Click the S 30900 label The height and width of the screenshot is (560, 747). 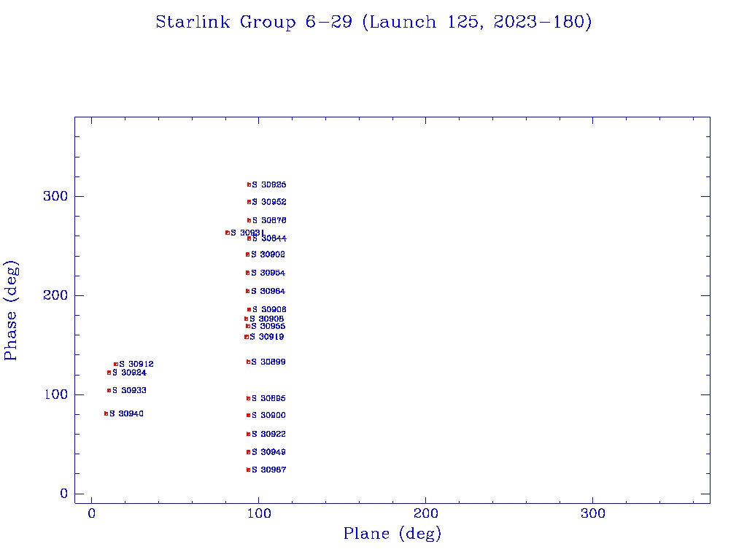(268, 415)
